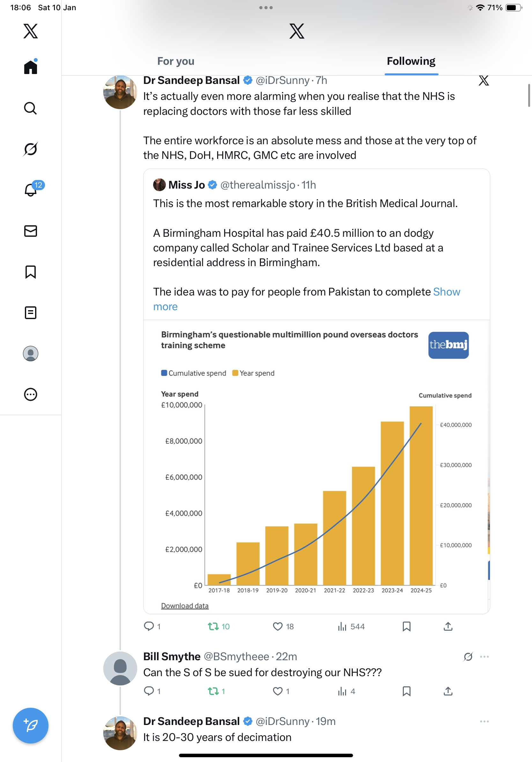Expand the sidebar More menu
This screenshot has height=762, width=532.
point(31,394)
